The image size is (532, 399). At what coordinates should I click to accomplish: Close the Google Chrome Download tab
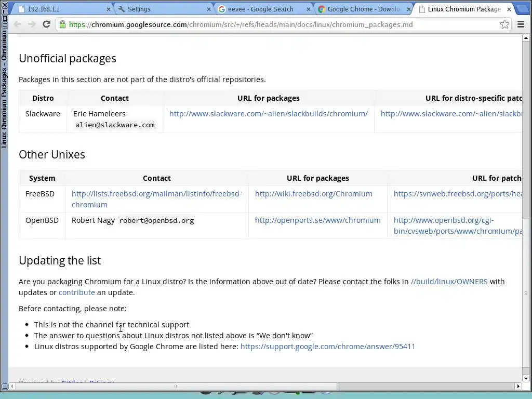pos(409,9)
